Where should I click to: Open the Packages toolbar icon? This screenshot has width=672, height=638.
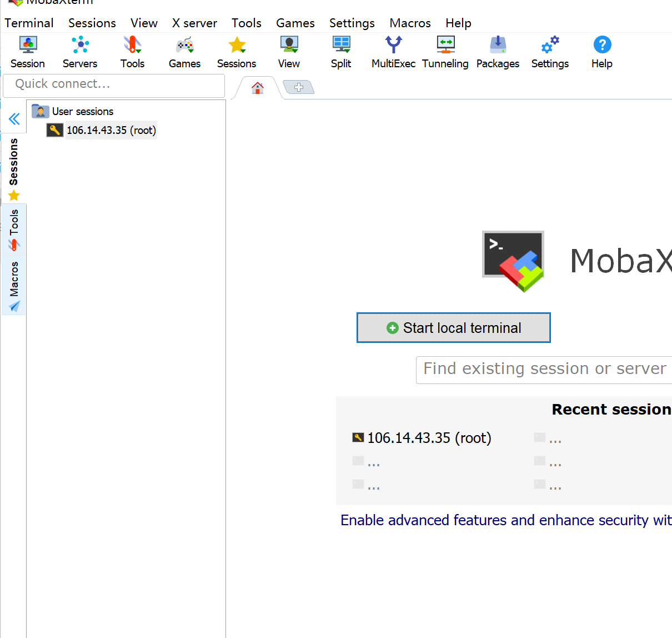point(498,53)
